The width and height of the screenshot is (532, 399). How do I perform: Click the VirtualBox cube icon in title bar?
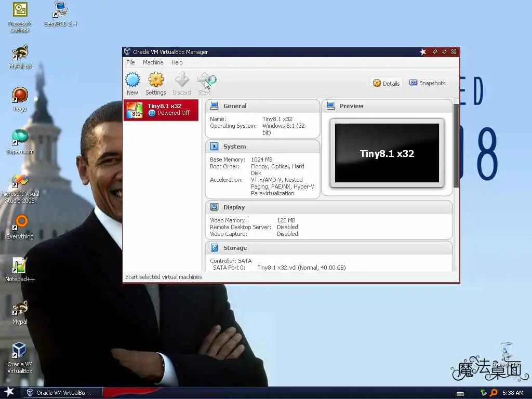tap(127, 51)
